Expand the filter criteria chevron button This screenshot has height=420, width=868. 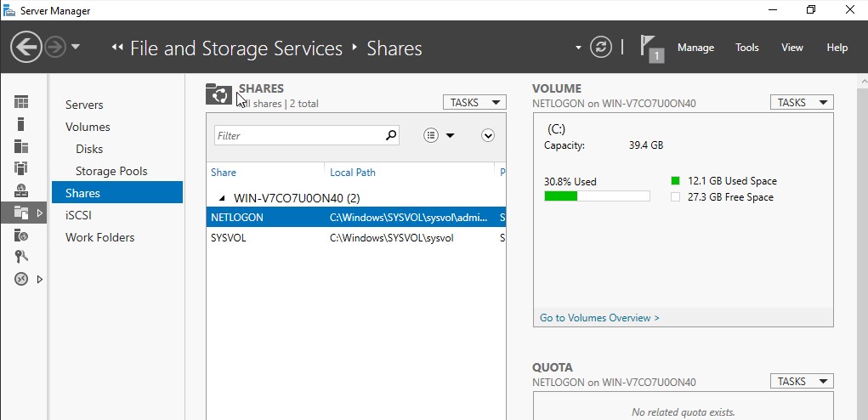pyautogui.click(x=488, y=135)
